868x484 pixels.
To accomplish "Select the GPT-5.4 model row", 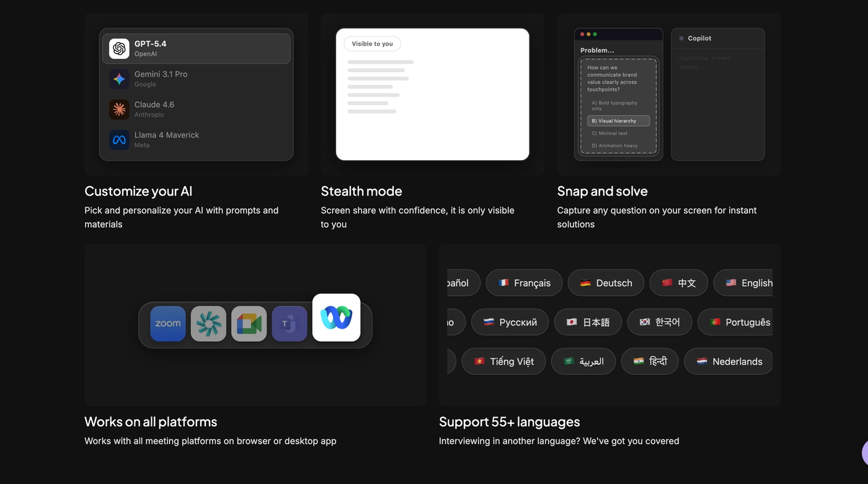I will 197,49.
